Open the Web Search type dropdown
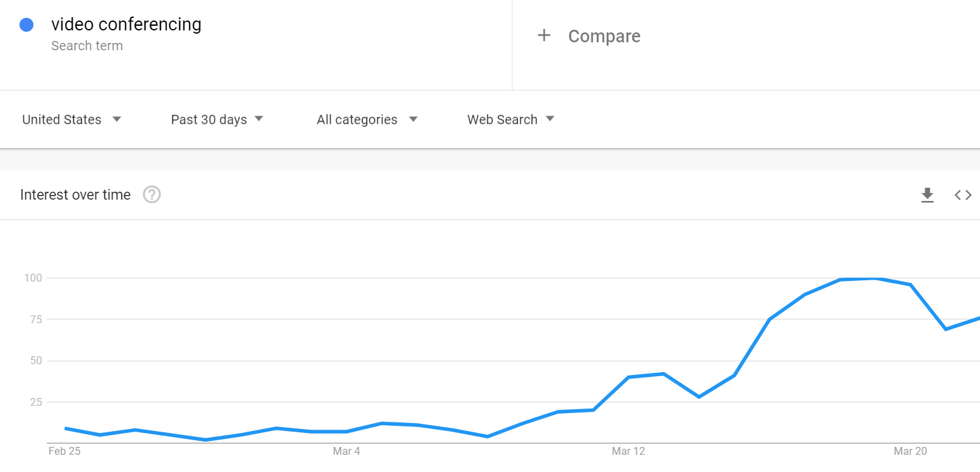980x472 pixels. tap(511, 120)
